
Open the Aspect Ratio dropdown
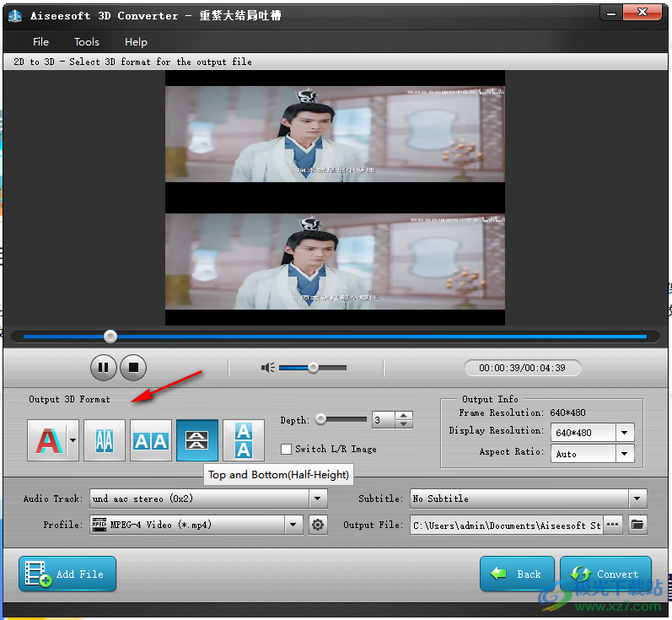(x=625, y=454)
